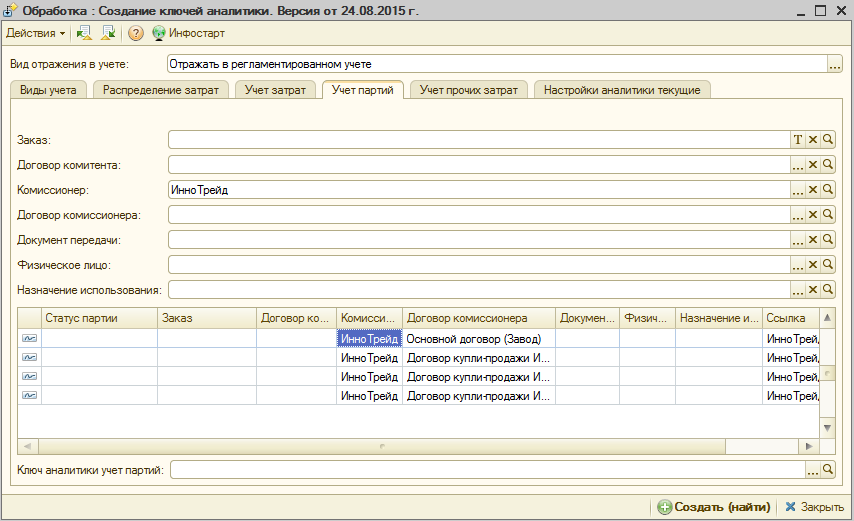Screen dimensions: 854x521
Task: Open selection for Назначение использования field
Action: click(x=798, y=290)
